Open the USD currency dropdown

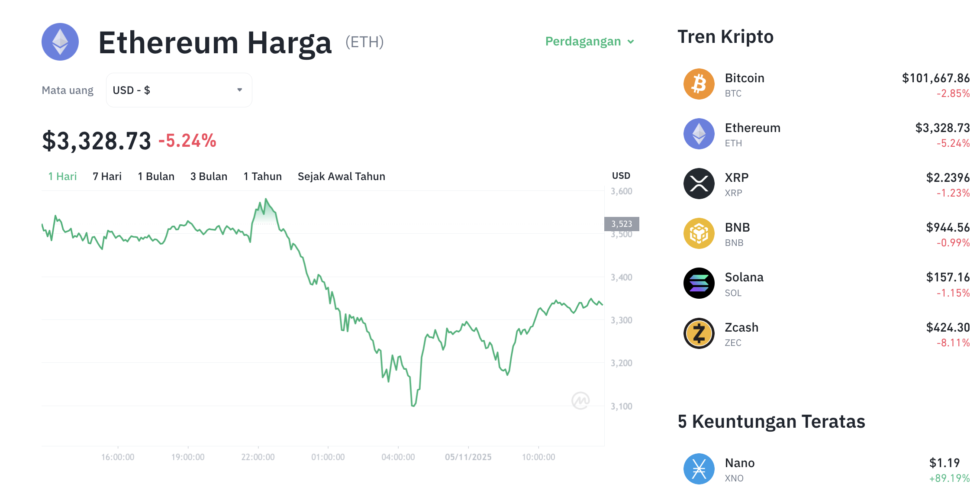tap(178, 90)
